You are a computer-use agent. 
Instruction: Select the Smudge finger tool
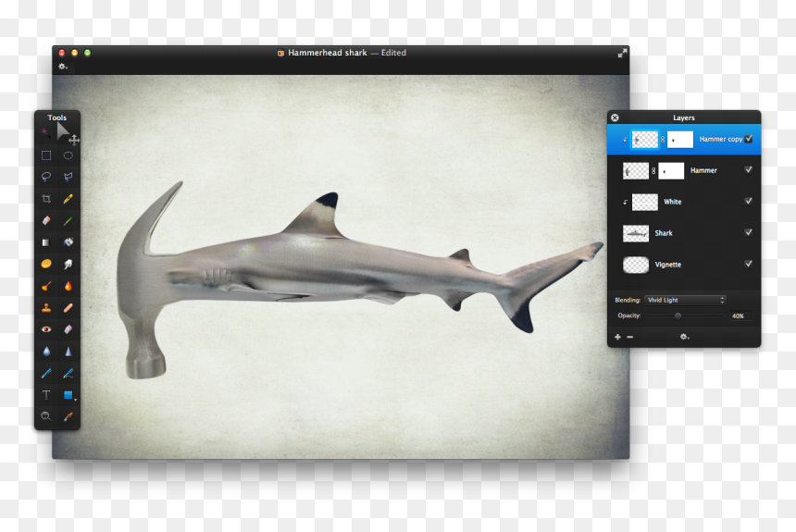(68, 264)
